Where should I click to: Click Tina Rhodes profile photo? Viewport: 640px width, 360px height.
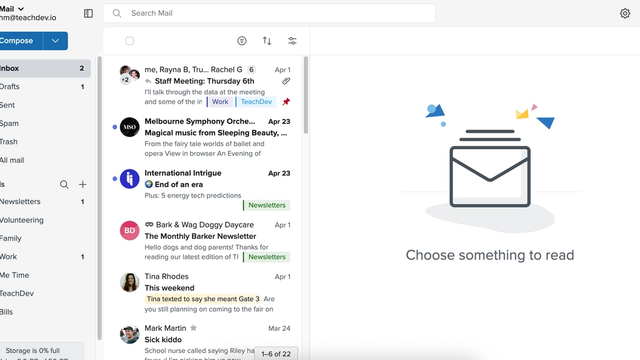pos(129,282)
